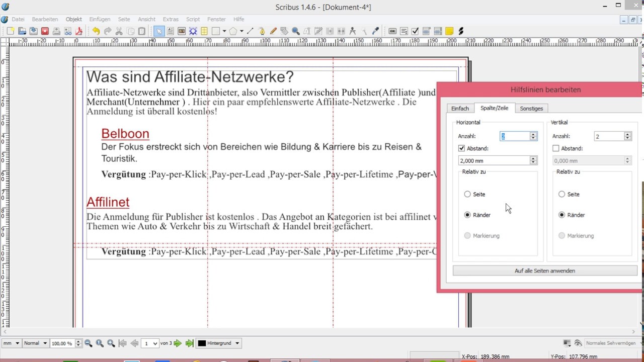Select vertical 'Seite' radio button
The height and width of the screenshot is (362, 644).
562,194
